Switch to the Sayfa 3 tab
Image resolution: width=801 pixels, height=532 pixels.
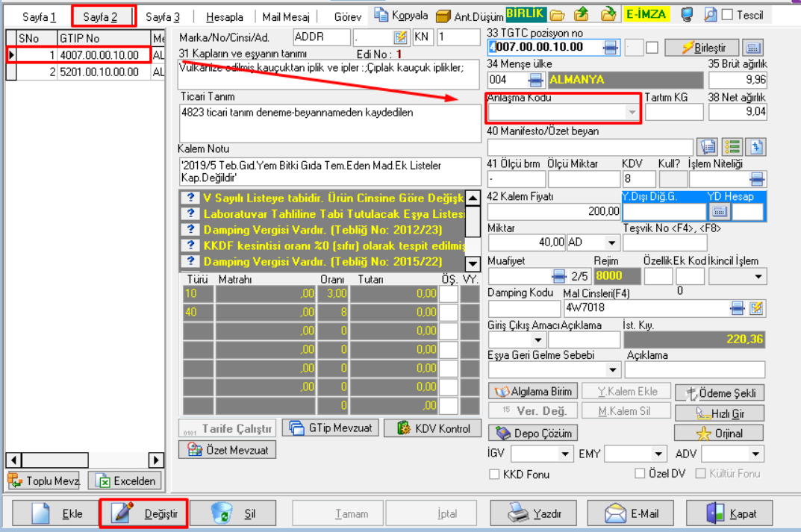tap(163, 17)
